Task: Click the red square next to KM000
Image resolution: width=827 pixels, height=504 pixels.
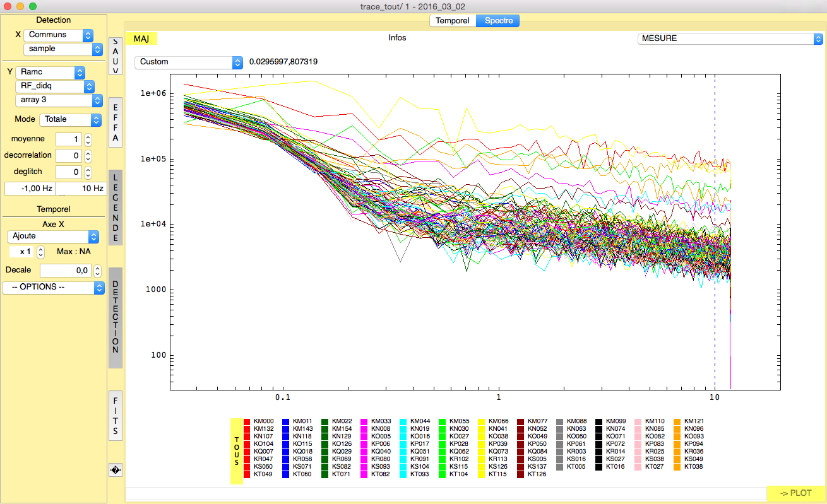Action: pyautogui.click(x=247, y=421)
